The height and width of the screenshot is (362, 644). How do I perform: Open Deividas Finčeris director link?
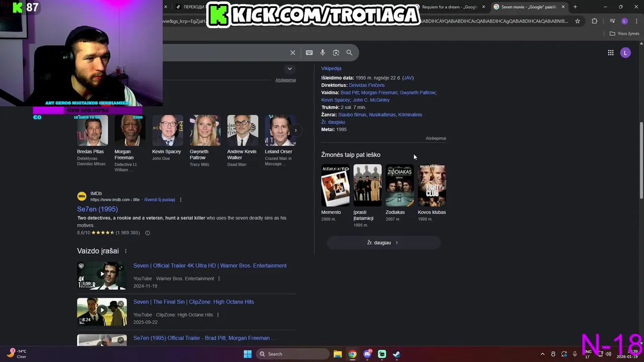367,85
